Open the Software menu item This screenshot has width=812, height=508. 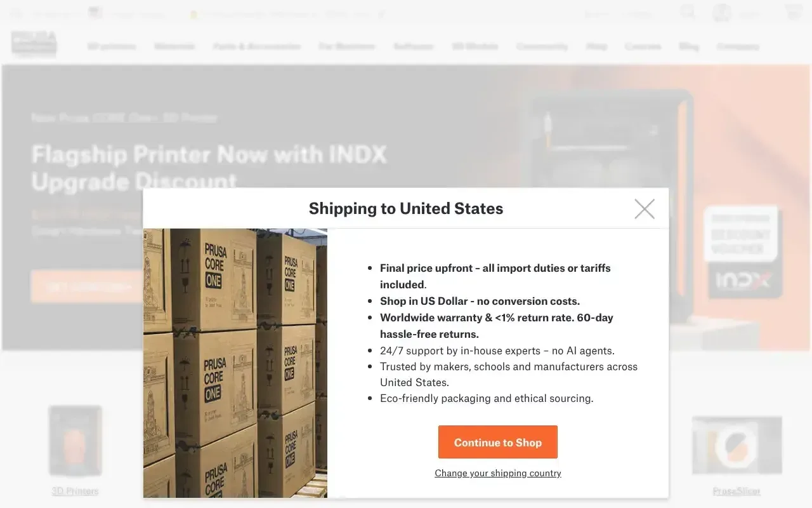pos(414,46)
